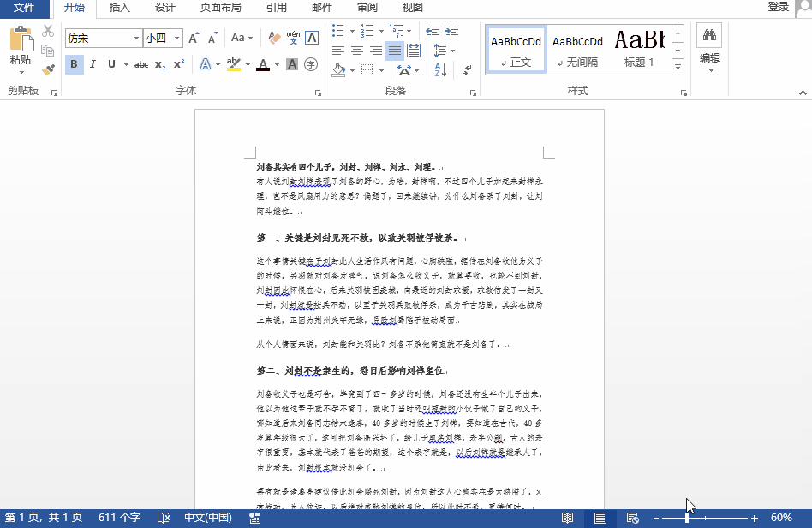
Task: Click the Increase Indent icon
Action: point(450,32)
